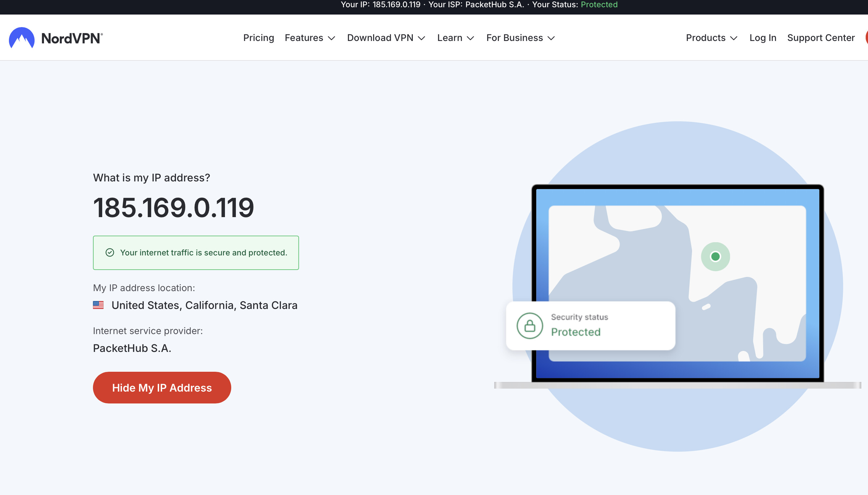Open the Download VPN dropdown menu
This screenshot has width=868, height=495.
[x=386, y=38]
